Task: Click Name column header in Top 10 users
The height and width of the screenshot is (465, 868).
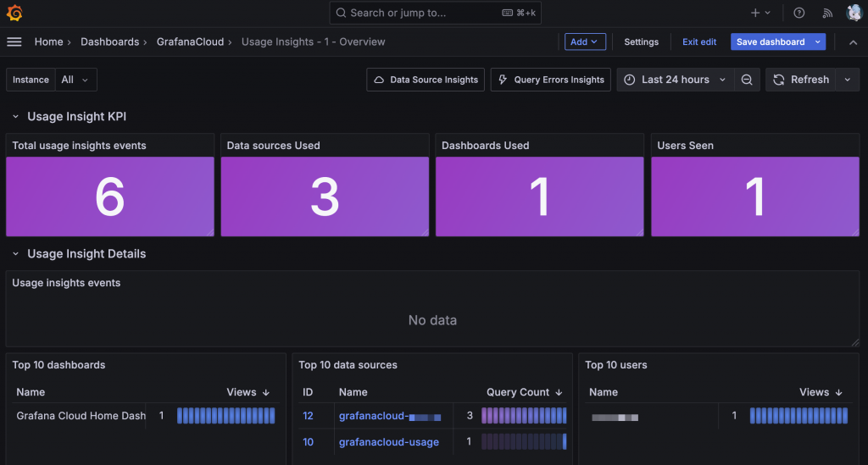Action: [604, 392]
